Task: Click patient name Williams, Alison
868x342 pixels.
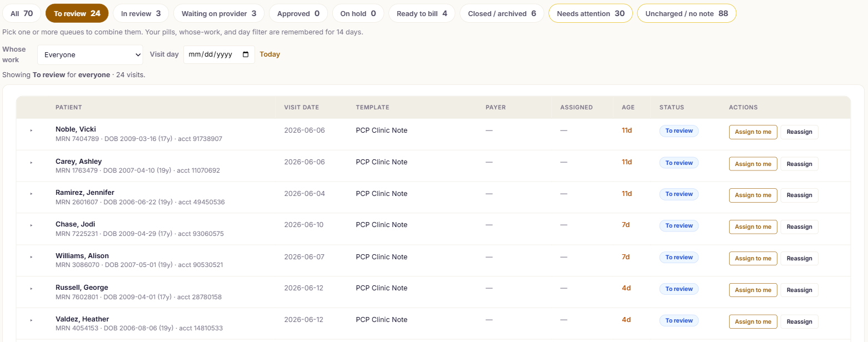Action: click(x=82, y=255)
